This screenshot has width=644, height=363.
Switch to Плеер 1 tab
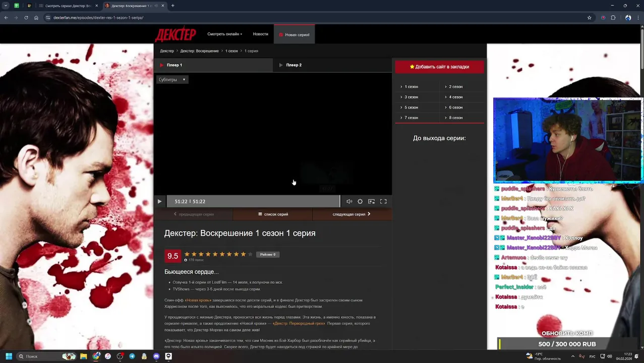[213, 65]
